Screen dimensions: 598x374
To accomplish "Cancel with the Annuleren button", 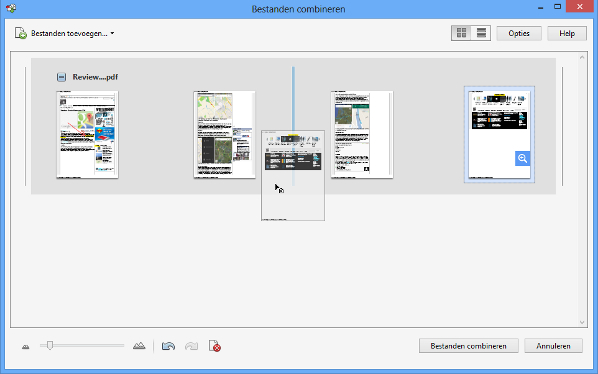I will coord(553,346).
